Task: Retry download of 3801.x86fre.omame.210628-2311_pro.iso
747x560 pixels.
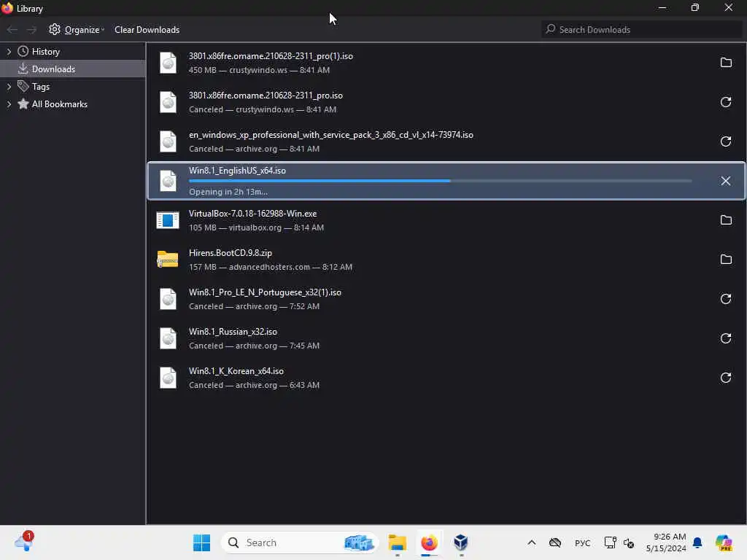Action: (726, 102)
